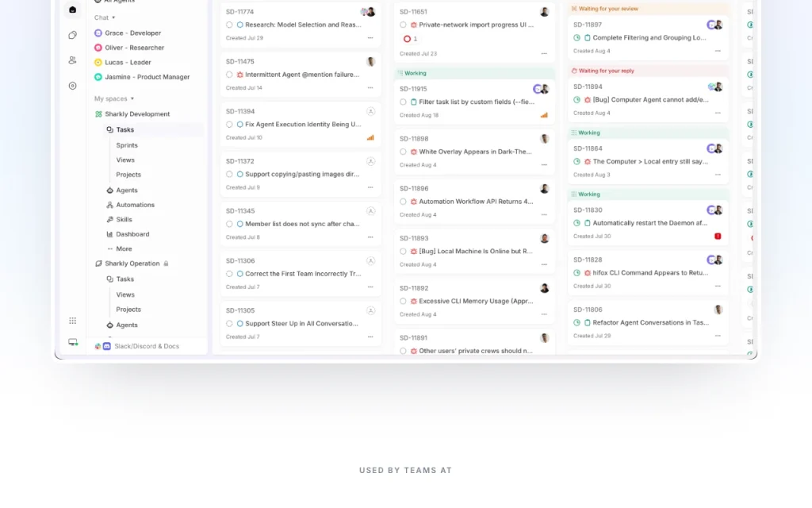Click bug icon on White Overlay task
The width and height of the screenshot is (812, 508).
(414, 152)
